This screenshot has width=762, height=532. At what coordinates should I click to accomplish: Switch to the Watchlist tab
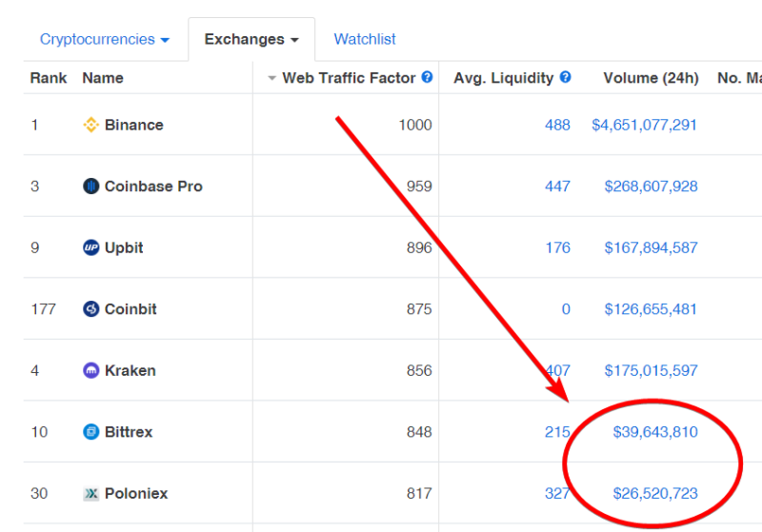(x=365, y=39)
